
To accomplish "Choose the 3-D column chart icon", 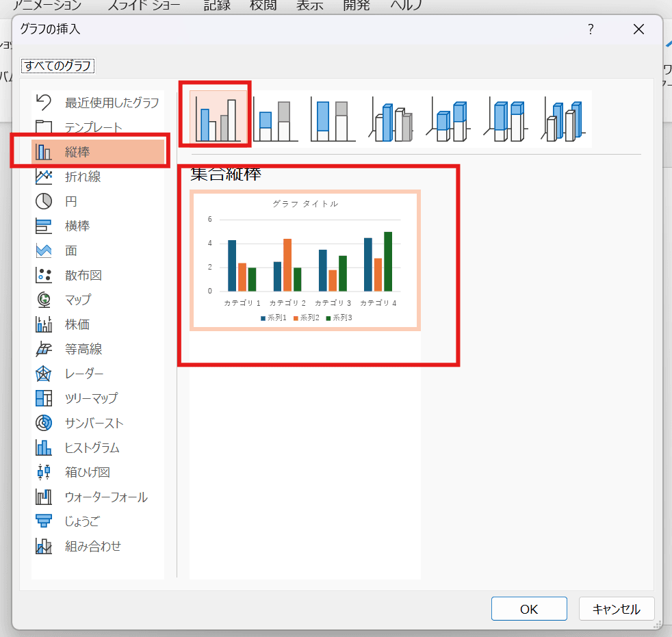I will tap(563, 119).
